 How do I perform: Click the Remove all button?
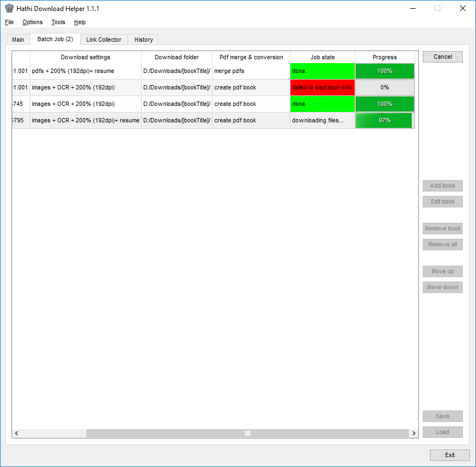(443, 245)
